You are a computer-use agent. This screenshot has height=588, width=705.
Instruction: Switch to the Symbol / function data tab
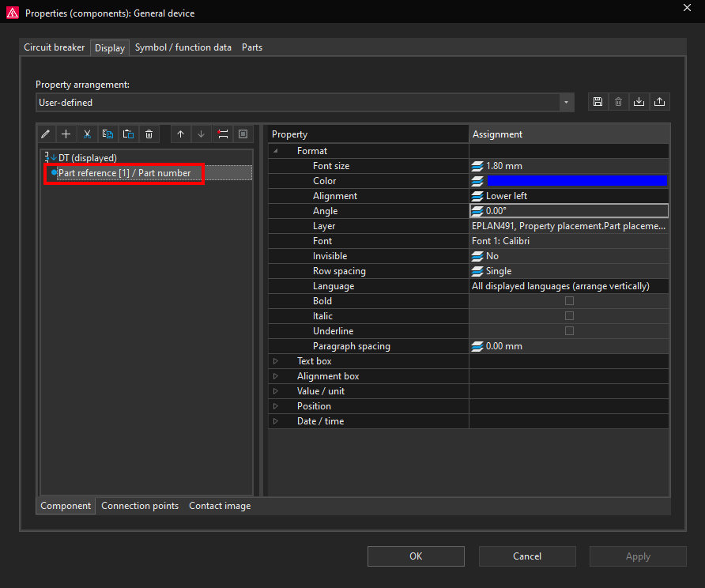coord(183,47)
